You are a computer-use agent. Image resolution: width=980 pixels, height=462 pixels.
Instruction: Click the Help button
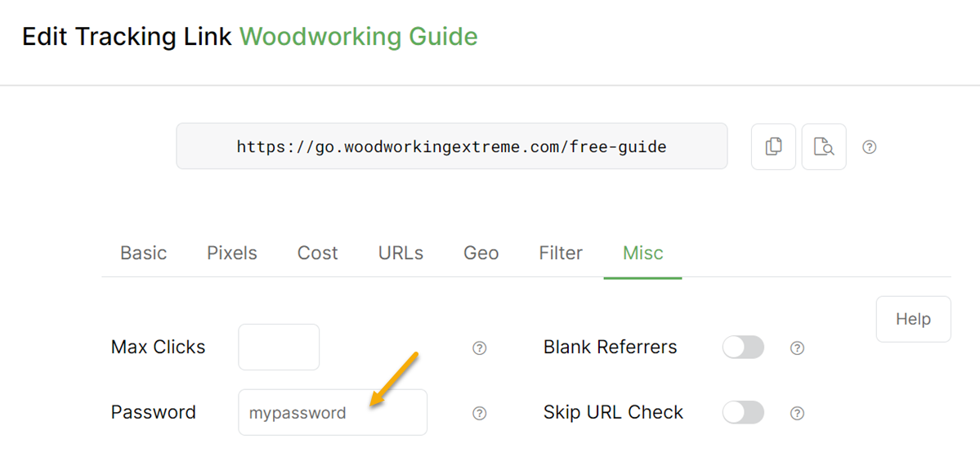coord(913,319)
